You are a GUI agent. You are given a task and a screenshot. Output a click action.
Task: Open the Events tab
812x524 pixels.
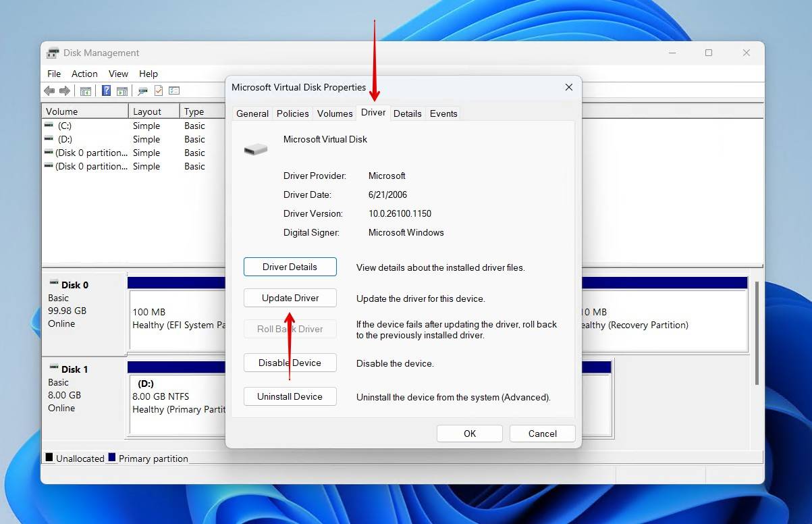pyautogui.click(x=443, y=113)
